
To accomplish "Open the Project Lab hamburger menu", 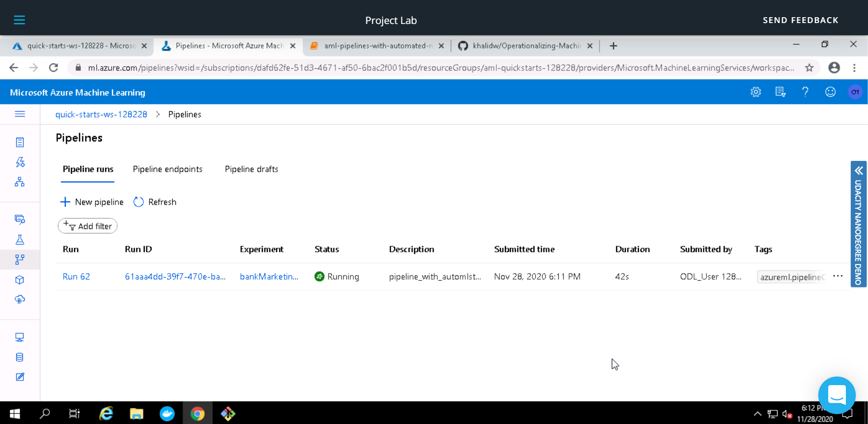I will pos(19,20).
